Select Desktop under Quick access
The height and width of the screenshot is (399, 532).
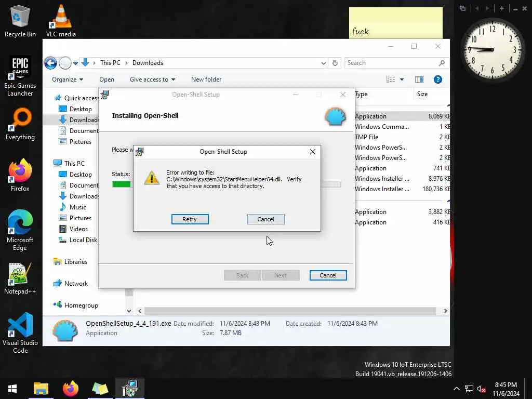[x=75, y=109]
